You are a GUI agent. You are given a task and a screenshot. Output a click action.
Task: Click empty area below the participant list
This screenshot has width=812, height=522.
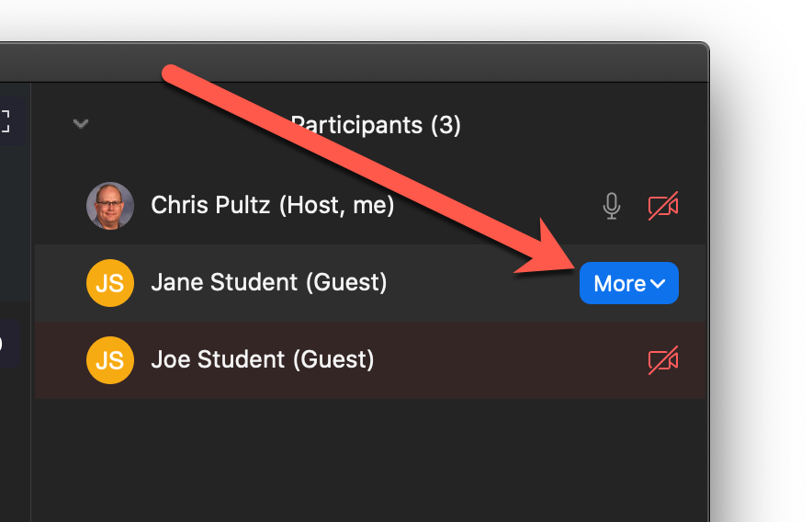tap(370, 460)
